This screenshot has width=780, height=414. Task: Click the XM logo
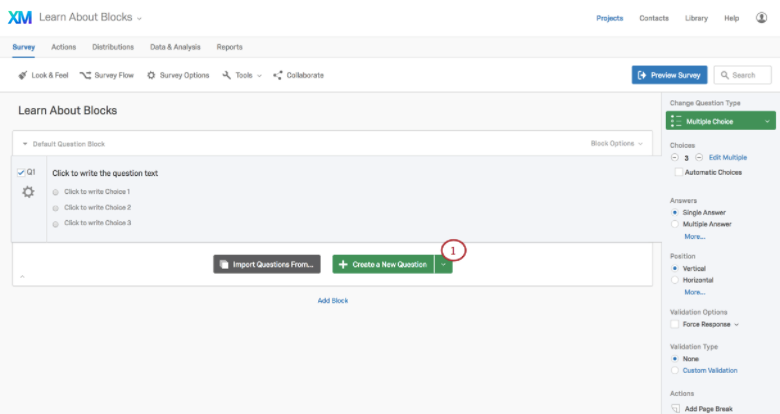(x=20, y=17)
